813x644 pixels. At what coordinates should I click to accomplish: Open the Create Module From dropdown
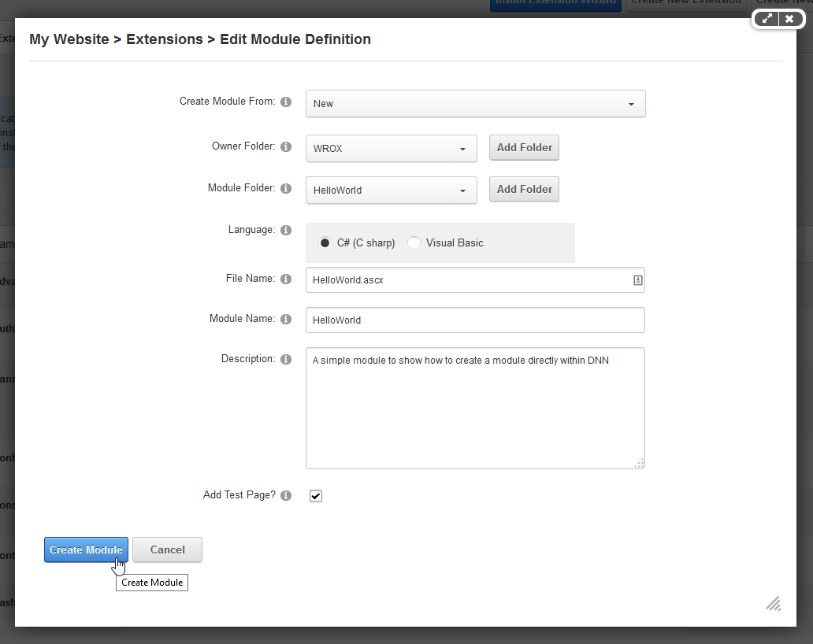476,104
